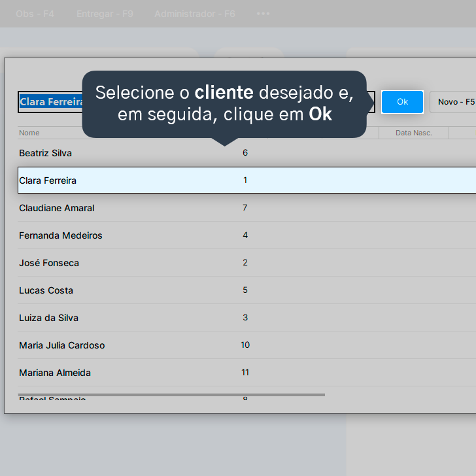Click the Novo - F5 button
Screen dimensions: 476x476
coord(454,102)
